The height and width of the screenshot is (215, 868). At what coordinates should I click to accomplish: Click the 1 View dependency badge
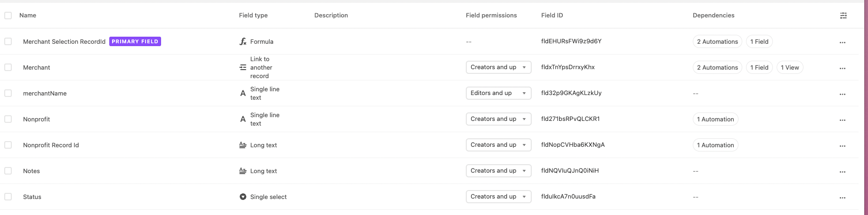click(x=790, y=67)
